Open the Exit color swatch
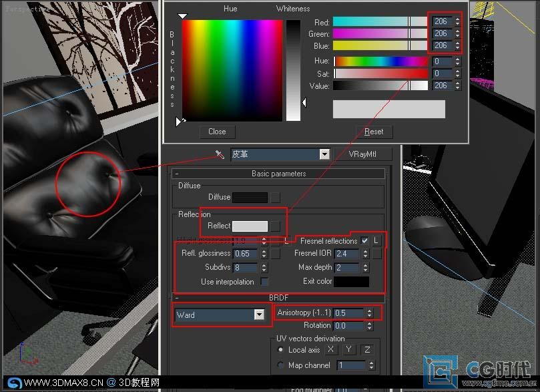Viewport: 540px width, 392px height. click(351, 281)
